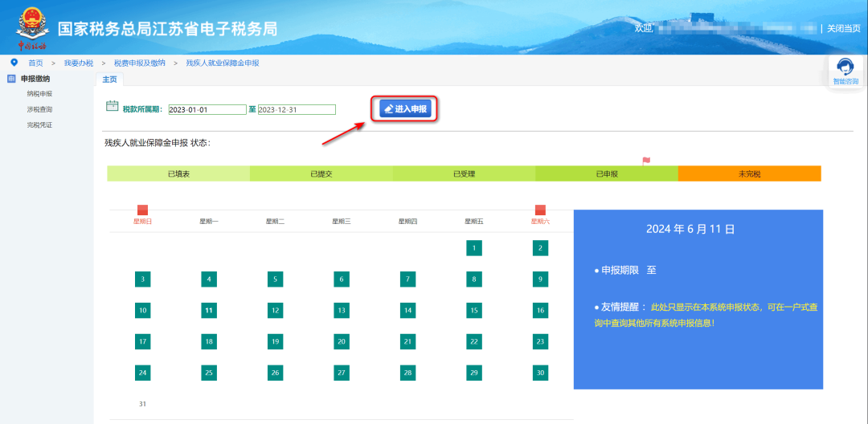Select calendar day 15

(x=474, y=310)
